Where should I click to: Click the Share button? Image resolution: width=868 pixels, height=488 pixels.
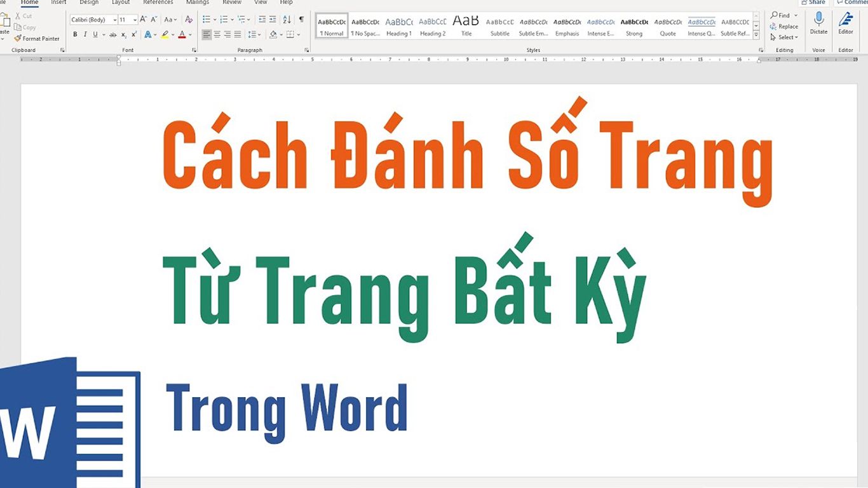[x=813, y=3]
